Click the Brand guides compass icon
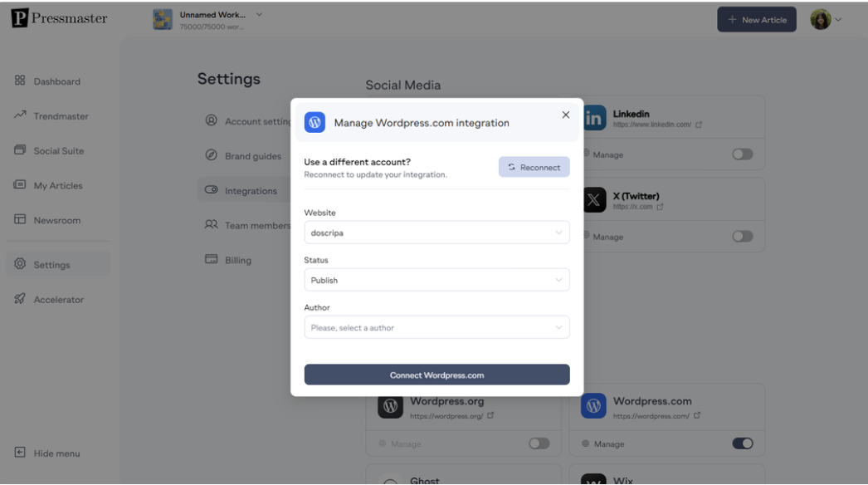This screenshot has height=485, width=868. click(x=211, y=155)
